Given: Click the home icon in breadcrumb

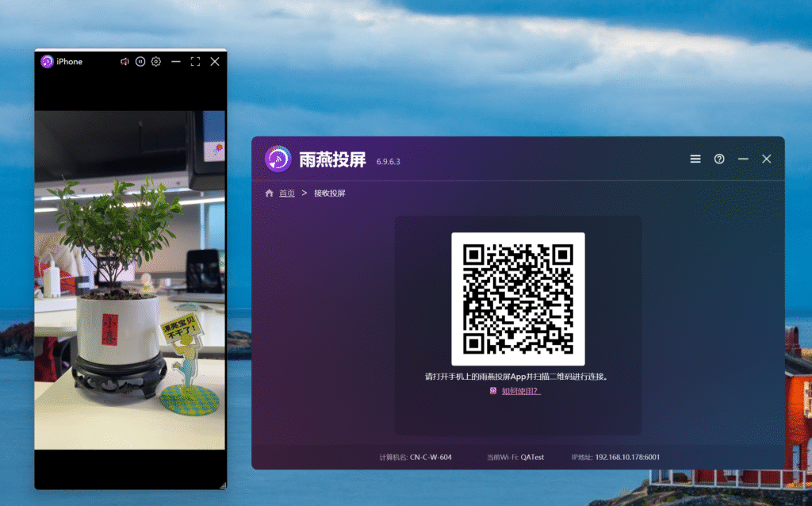Looking at the screenshot, I should [x=269, y=194].
